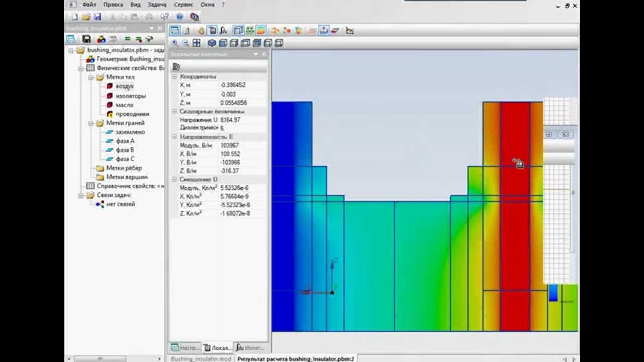This screenshot has height=362, width=644.
Task: Open the local values panel dropdown arrow
Action: (255, 54)
